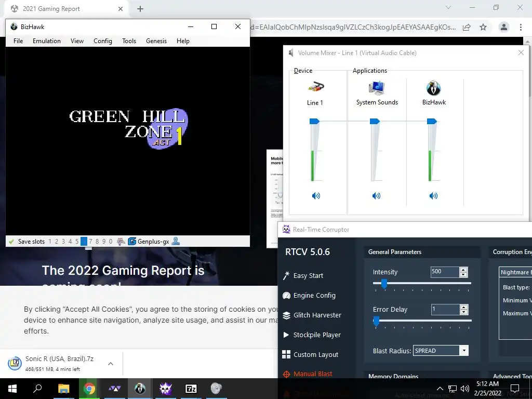Adjust the BizHawk volume slider handle

tap(432, 121)
